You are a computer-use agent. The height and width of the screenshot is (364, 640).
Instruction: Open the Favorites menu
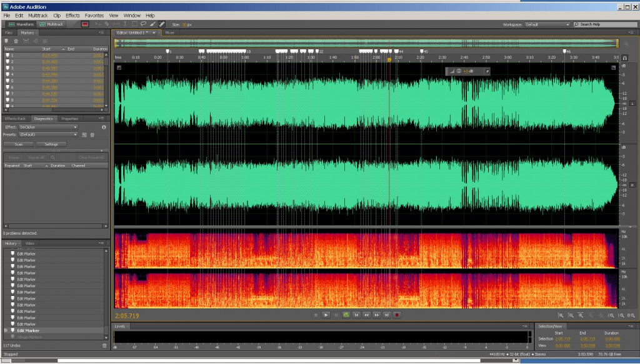point(94,16)
